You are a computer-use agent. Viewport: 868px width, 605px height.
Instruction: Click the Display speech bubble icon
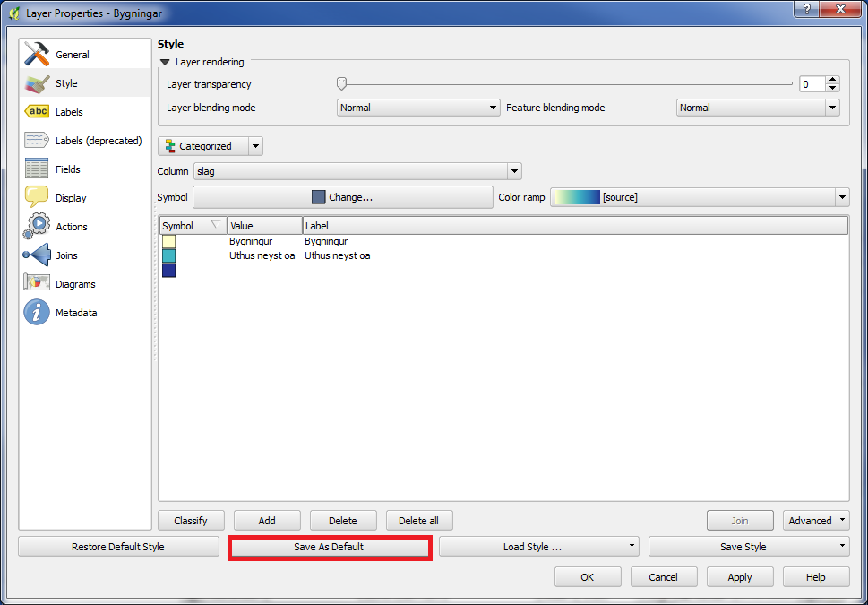37,198
